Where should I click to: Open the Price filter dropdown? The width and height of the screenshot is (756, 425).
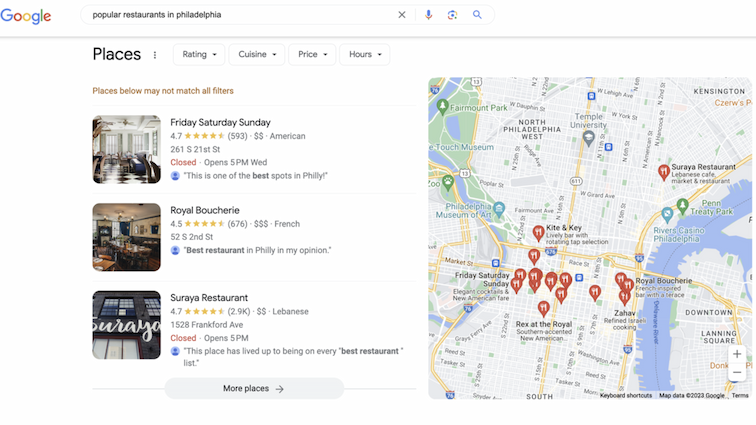(312, 55)
